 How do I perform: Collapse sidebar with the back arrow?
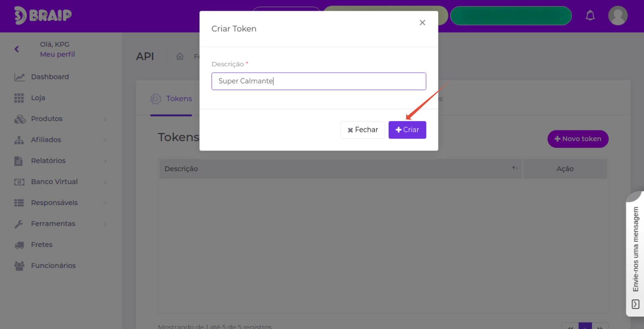[x=17, y=49]
